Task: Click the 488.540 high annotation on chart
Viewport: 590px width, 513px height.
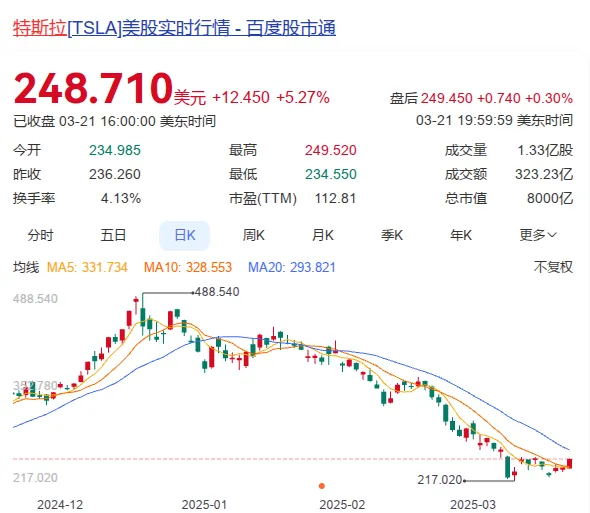Action: (217, 292)
